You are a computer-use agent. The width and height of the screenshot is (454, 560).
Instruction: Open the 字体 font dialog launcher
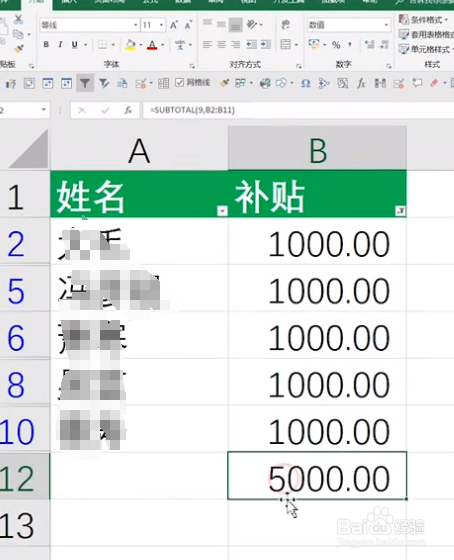[192, 66]
